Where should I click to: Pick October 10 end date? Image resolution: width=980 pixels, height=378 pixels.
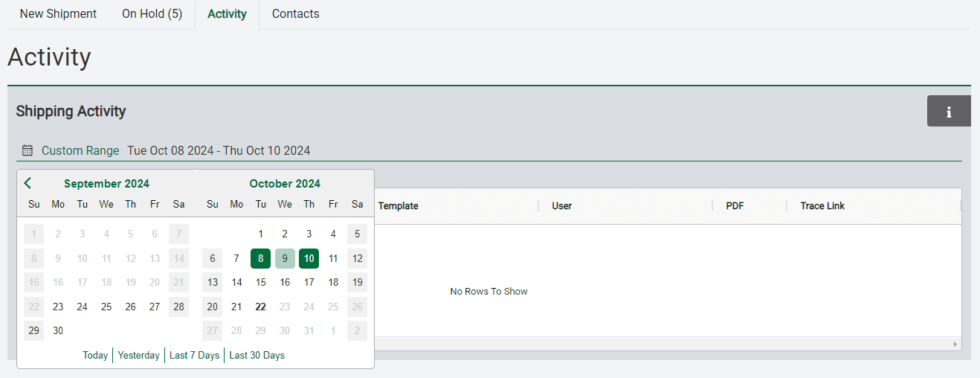(x=309, y=258)
